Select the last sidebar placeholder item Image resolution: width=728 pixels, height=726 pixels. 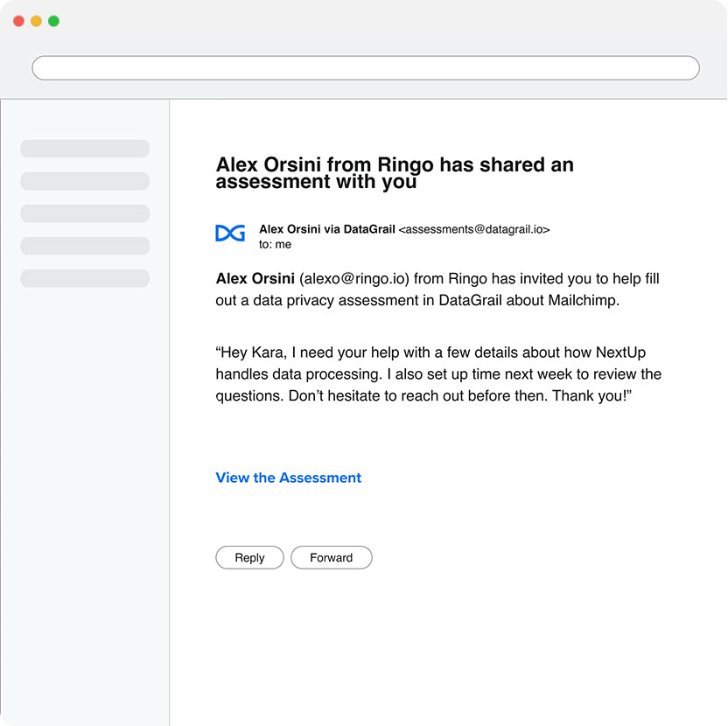pos(85,278)
